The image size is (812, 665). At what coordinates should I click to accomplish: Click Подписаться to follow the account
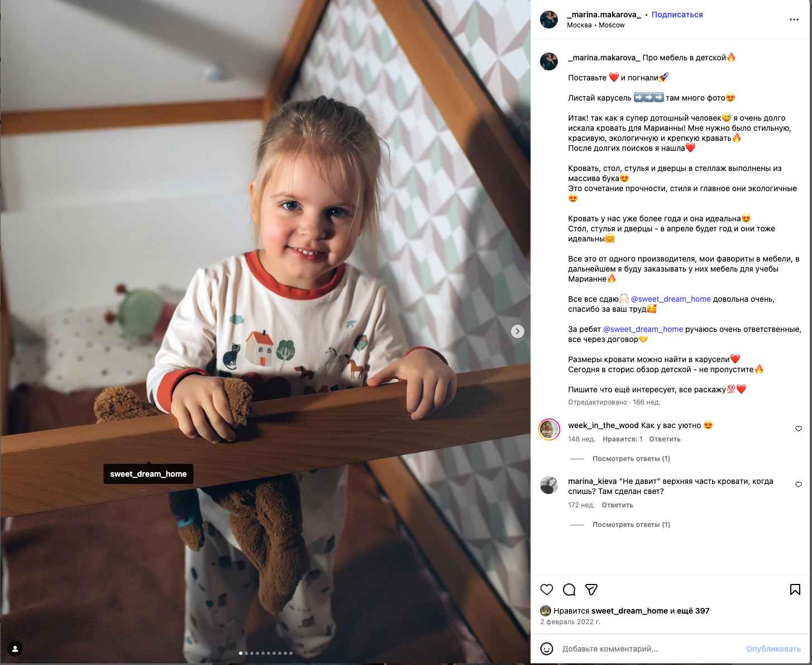677,15
